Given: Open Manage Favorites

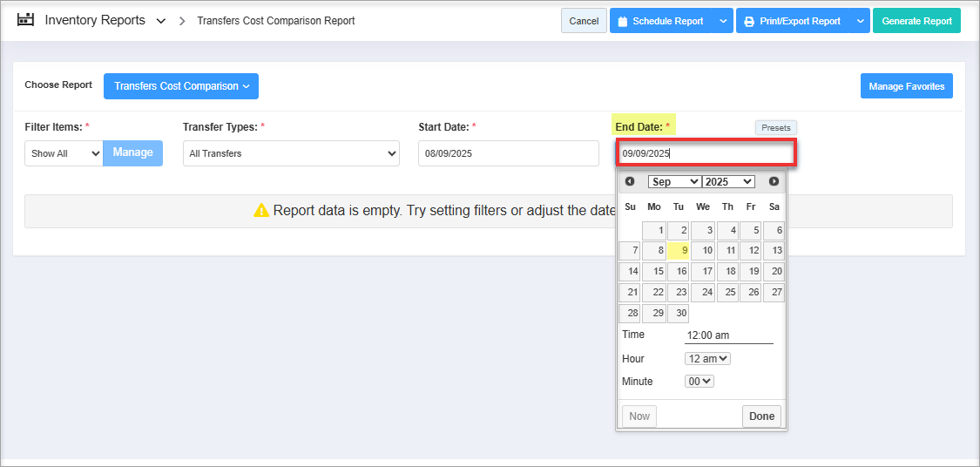Looking at the screenshot, I should pos(906,86).
